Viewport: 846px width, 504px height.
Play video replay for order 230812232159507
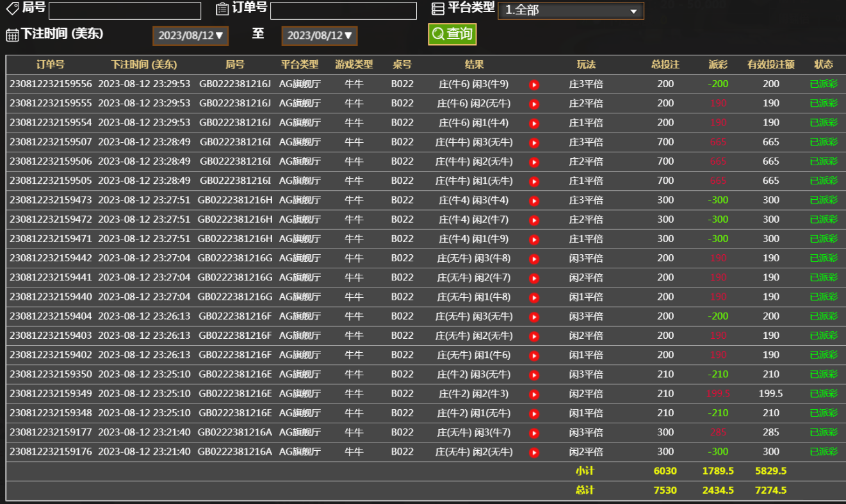(x=534, y=143)
